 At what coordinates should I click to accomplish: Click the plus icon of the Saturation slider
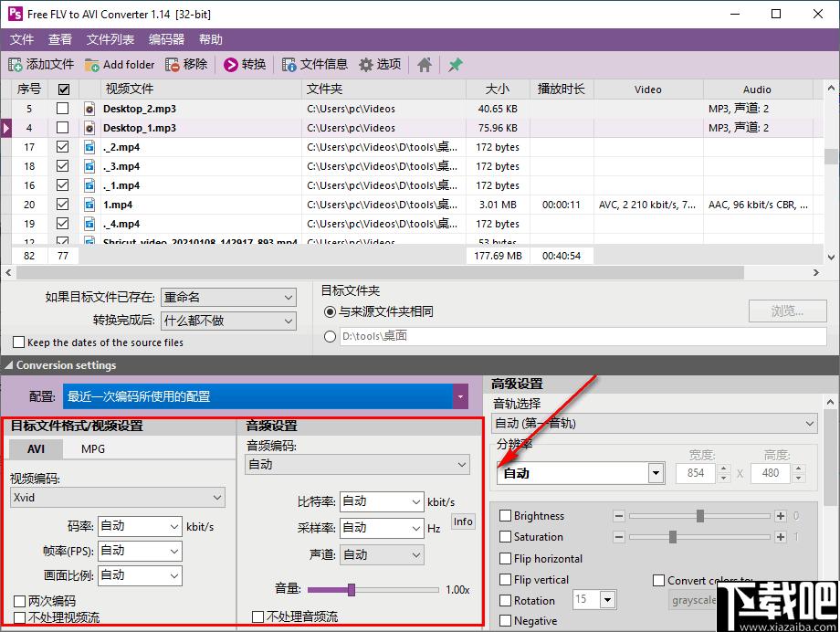[x=781, y=537]
